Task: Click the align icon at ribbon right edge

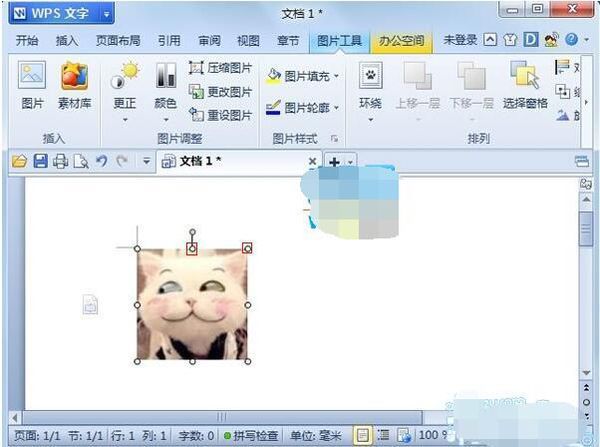Action: click(x=562, y=67)
